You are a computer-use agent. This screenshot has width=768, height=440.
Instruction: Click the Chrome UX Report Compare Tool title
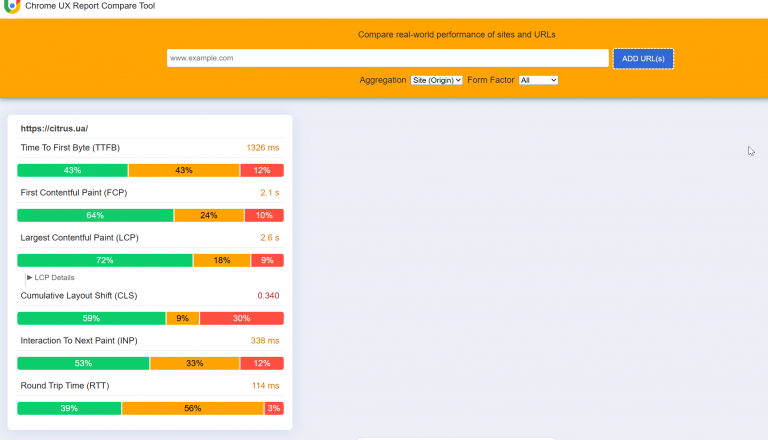(90, 6)
